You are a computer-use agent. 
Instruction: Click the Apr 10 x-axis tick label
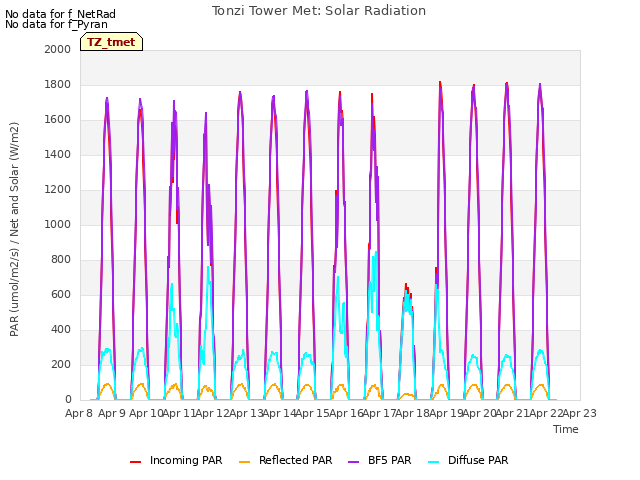point(146,413)
